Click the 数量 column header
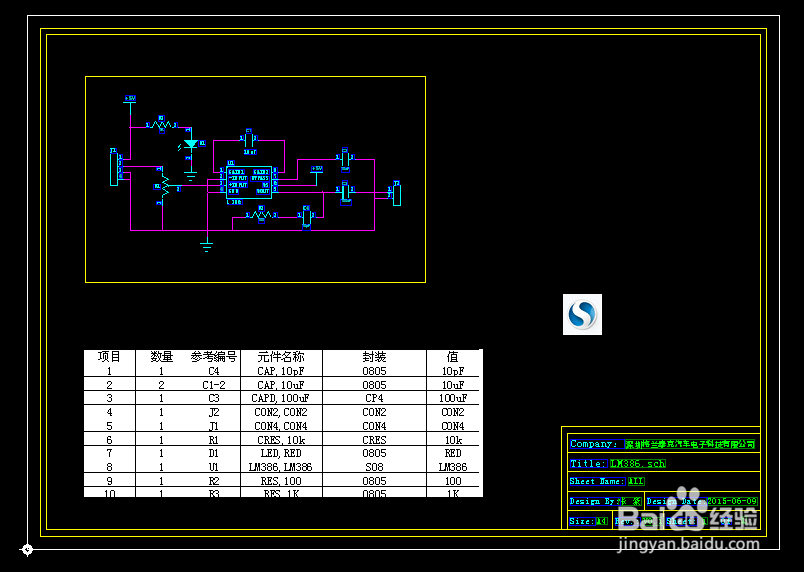This screenshot has width=804, height=572. pos(162,357)
